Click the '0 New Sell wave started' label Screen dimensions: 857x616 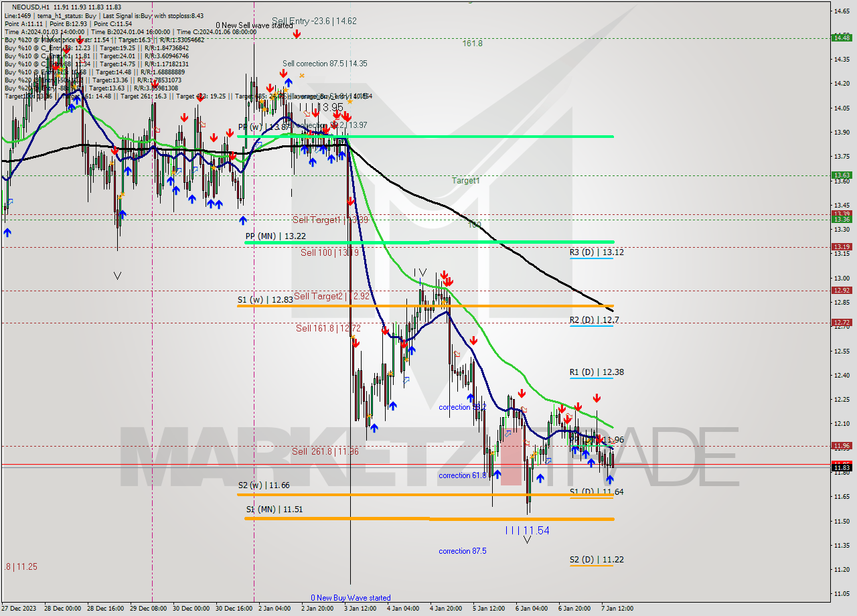(254, 25)
